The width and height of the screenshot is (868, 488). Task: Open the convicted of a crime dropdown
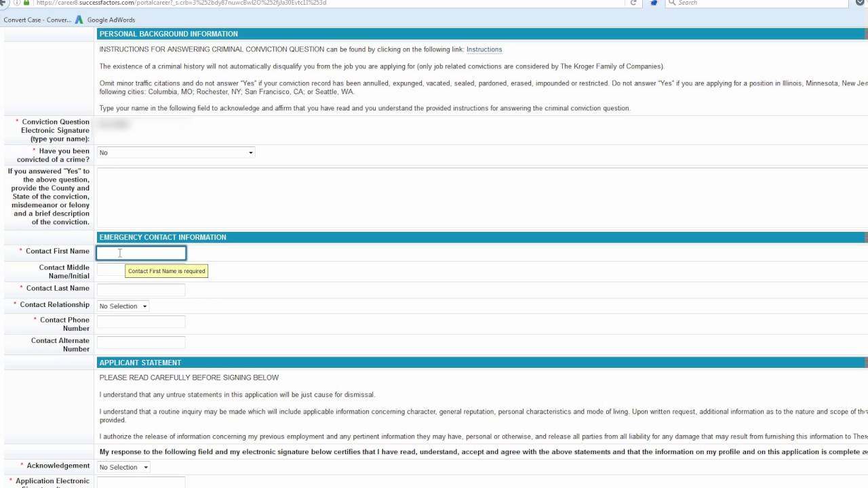(x=176, y=152)
